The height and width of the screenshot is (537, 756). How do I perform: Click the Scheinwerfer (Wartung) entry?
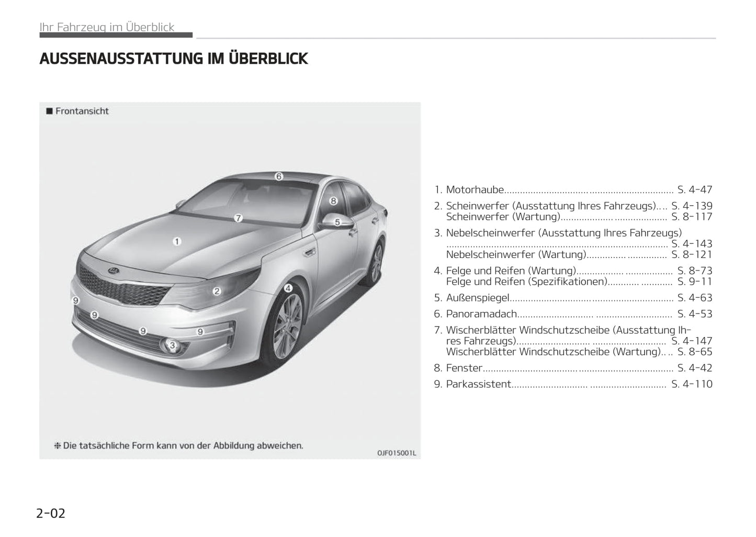click(x=503, y=217)
